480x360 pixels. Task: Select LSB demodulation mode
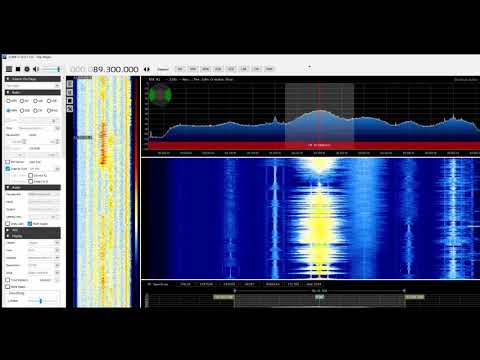[x=38, y=101]
